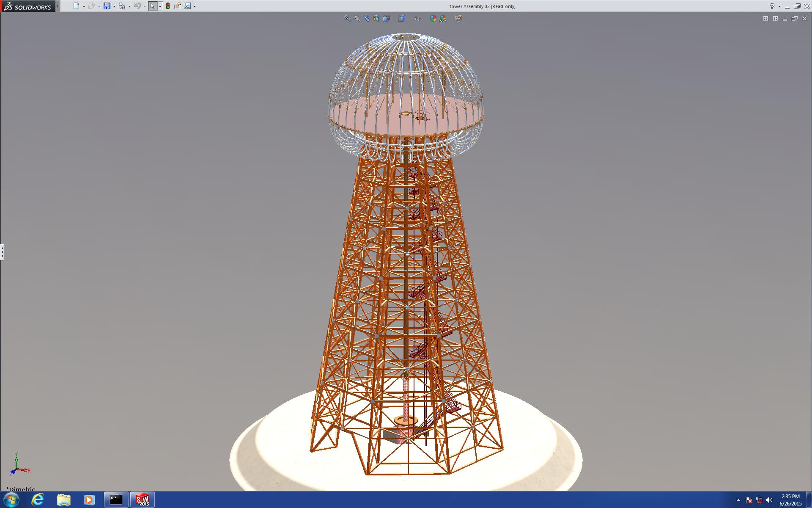The width and height of the screenshot is (812, 508).
Task: Expand the Help dropdown arrow
Action: point(779,7)
